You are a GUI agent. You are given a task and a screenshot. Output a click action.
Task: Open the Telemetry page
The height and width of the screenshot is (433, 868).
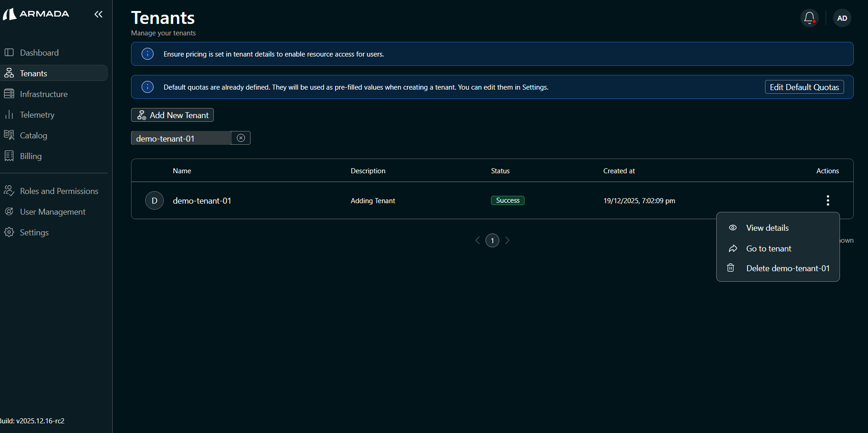pyautogui.click(x=37, y=115)
